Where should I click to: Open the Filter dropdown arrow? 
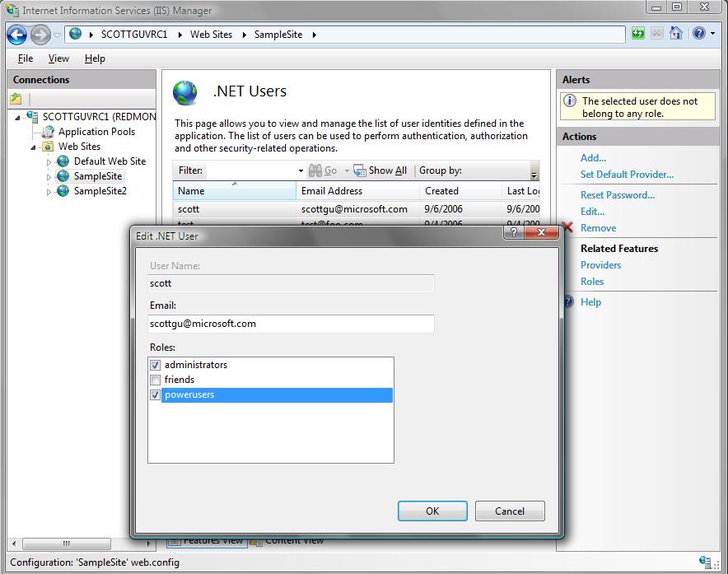[x=301, y=171]
